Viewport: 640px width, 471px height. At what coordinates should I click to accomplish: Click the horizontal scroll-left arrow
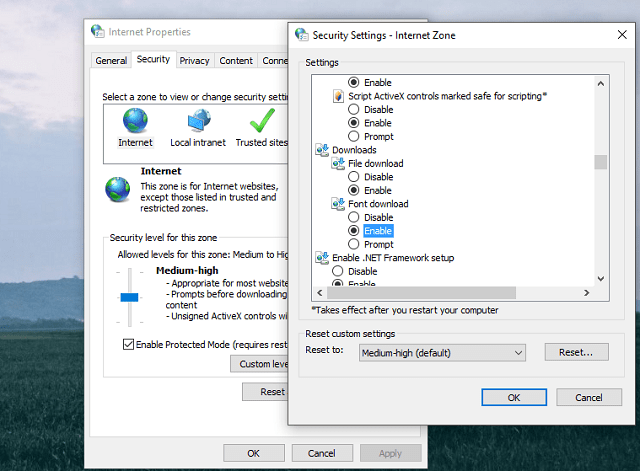[x=320, y=293]
